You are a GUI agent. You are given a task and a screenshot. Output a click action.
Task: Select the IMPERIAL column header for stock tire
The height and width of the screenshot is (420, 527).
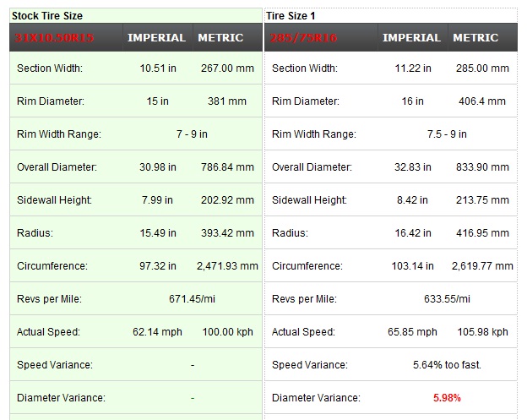pyautogui.click(x=156, y=38)
